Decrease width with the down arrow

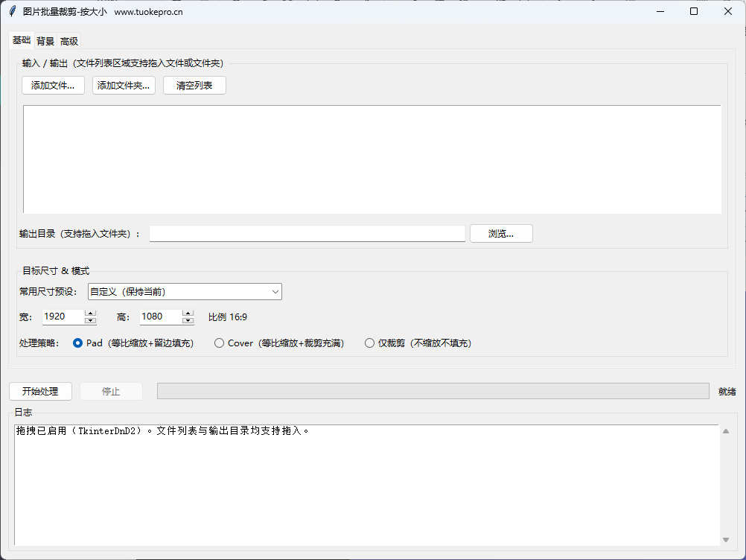coord(90,321)
